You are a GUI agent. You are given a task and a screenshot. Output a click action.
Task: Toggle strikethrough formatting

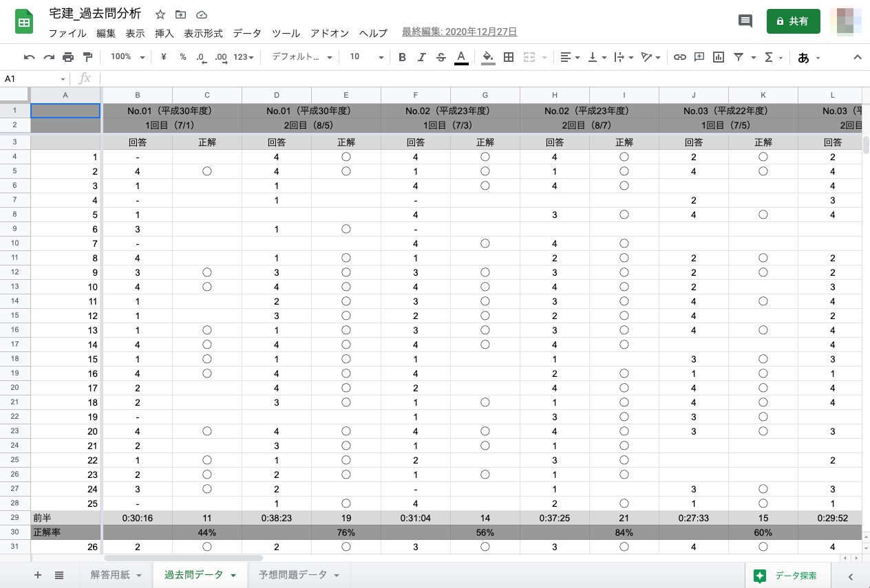[x=441, y=57]
